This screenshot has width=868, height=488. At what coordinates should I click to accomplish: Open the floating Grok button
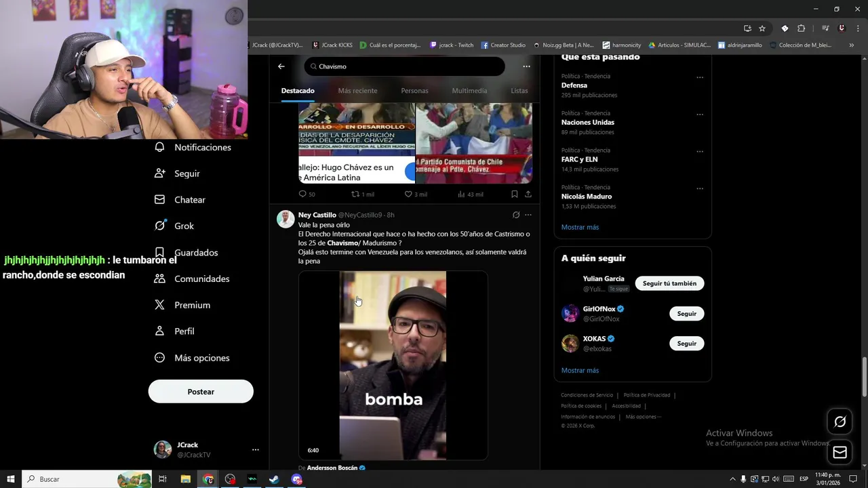840,422
